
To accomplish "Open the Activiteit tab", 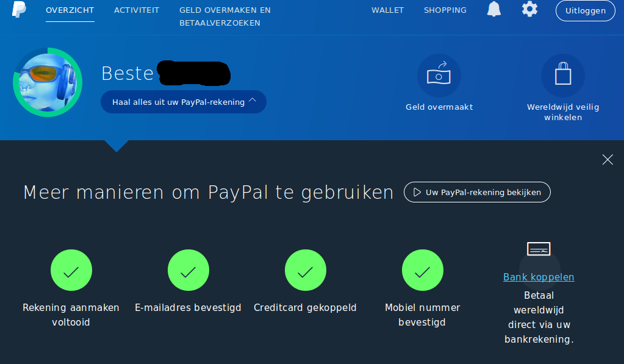I will (137, 10).
